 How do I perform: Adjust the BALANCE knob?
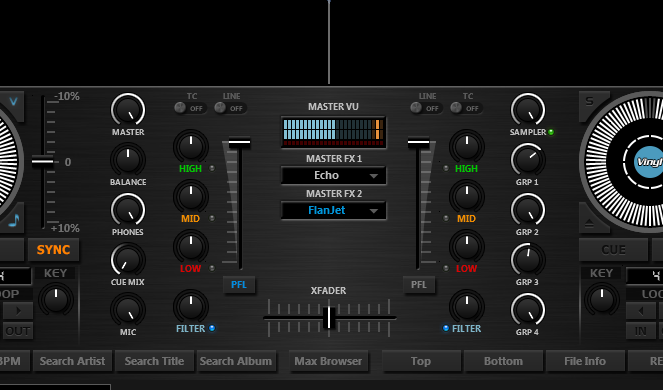[128, 160]
